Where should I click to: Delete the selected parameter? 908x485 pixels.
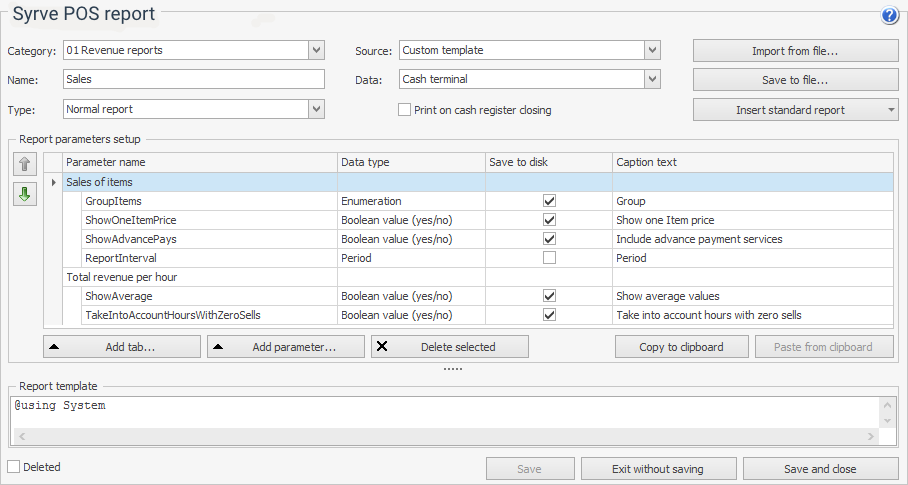(450, 347)
